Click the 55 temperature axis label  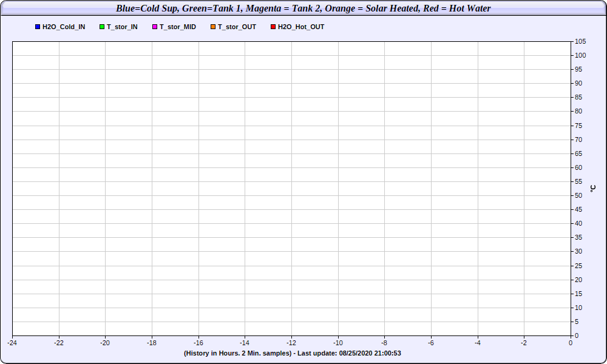point(578,181)
